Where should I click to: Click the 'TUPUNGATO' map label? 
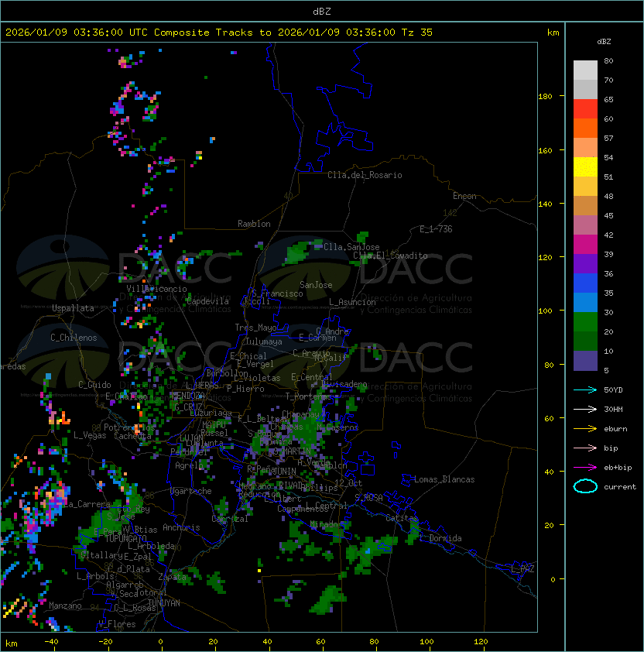tap(126, 538)
